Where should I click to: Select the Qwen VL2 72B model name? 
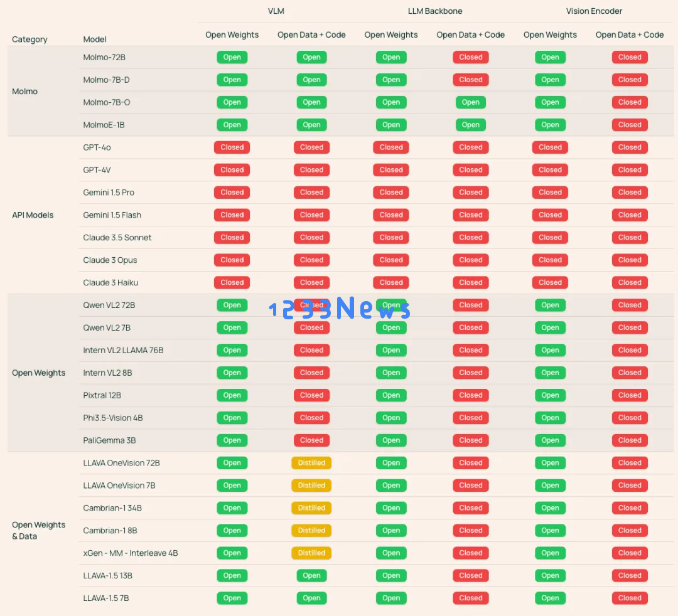tap(109, 305)
